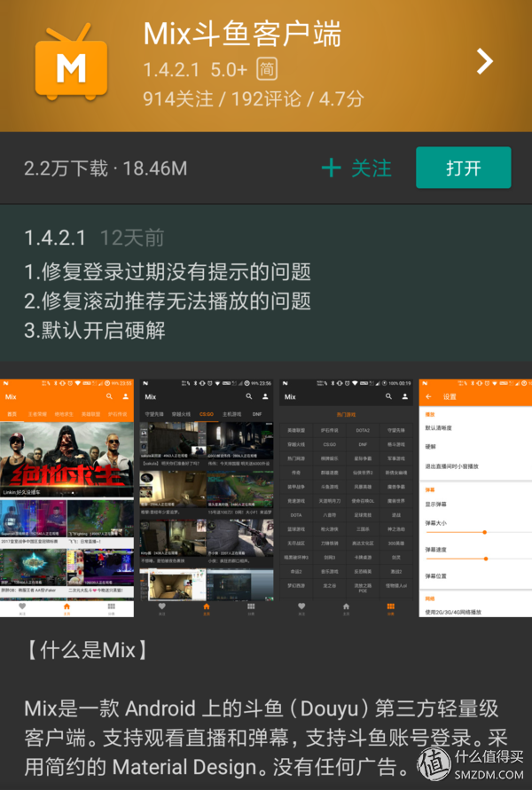Tap the 5.0+ Android requirement text
Screen dimensions: 532x790
(x=230, y=69)
